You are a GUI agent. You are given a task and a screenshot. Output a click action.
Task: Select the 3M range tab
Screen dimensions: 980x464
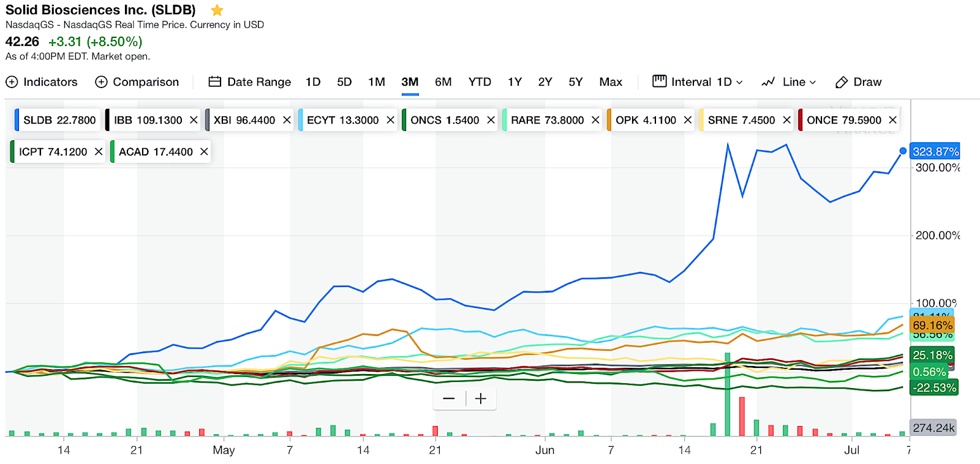pos(410,82)
